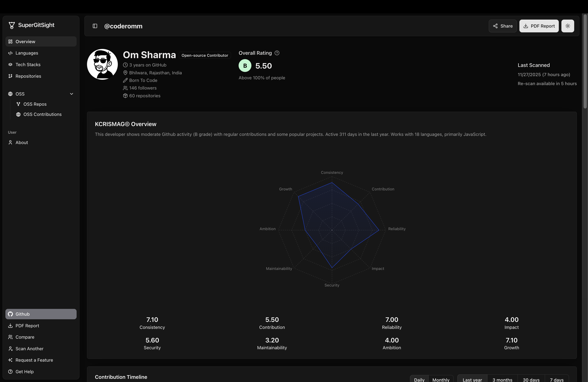Screen dimensions: 588x382
Task: Collapse the OSS section chevron
Action: pyautogui.click(x=71, y=94)
